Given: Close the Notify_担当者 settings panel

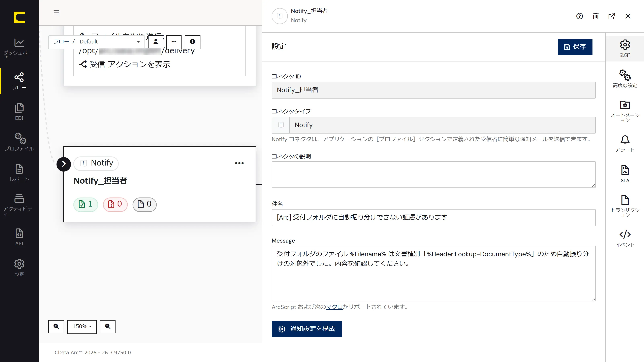Looking at the screenshot, I should pos(628,16).
